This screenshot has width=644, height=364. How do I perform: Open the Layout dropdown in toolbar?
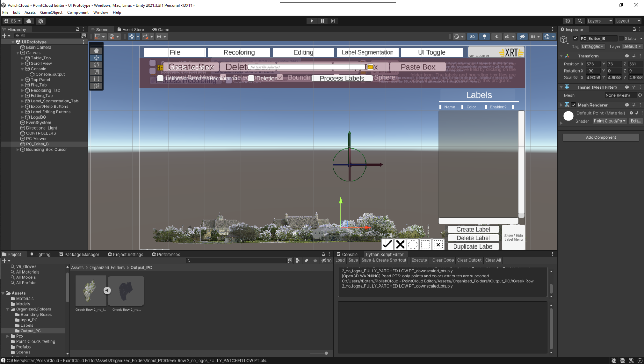point(628,21)
